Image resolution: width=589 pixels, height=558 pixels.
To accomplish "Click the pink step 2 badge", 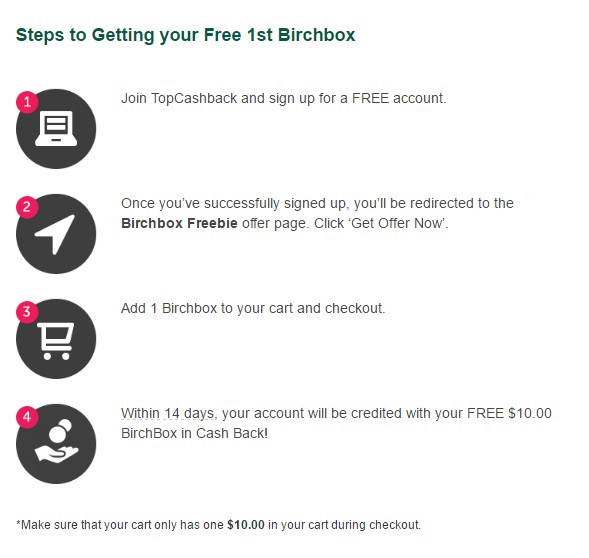I will click(27, 207).
